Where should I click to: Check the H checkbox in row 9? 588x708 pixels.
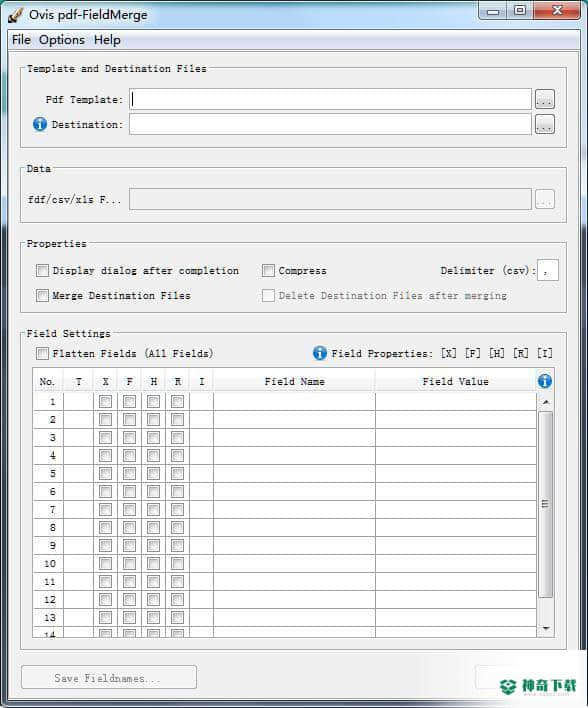pyautogui.click(x=153, y=545)
